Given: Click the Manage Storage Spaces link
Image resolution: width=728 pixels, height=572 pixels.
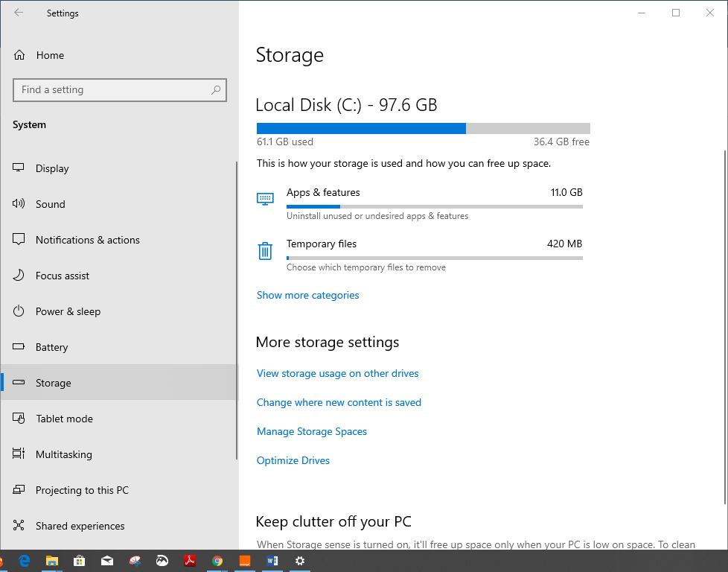Looking at the screenshot, I should [x=311, y=432].
